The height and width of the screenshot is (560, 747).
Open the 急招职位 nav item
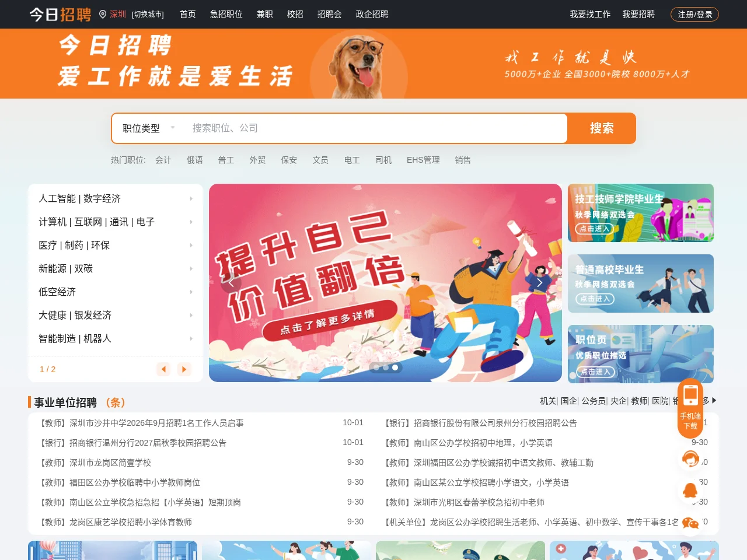click(226, 14)
